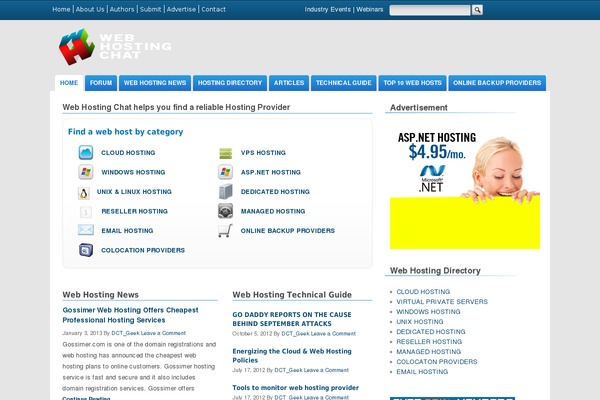Open the Industry Events link
This screenshot has width=600, height=400.
point(328,9)
